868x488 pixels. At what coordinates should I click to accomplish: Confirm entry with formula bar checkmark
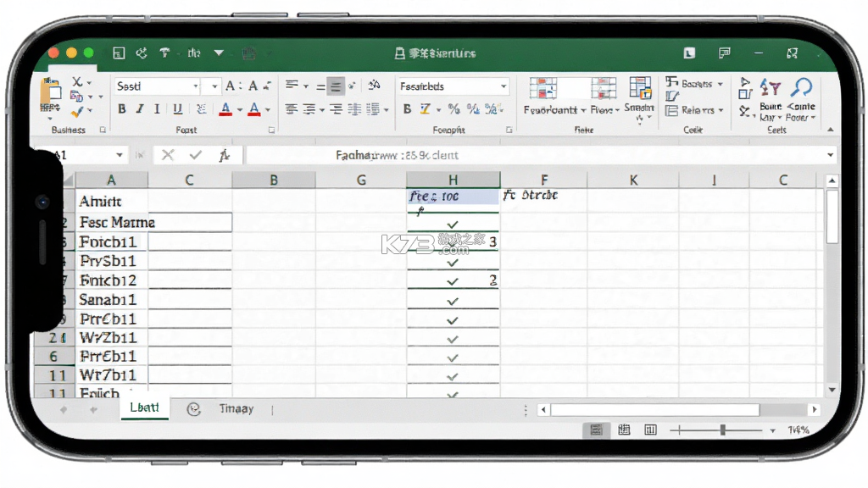click(196, 155)
